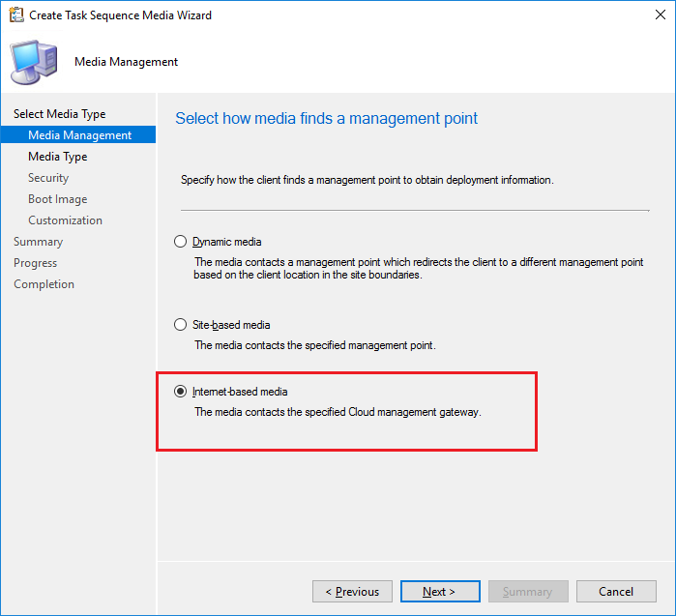Select the Site-based media option
This screenshot has width=676, height=616.
click(180, 325)
